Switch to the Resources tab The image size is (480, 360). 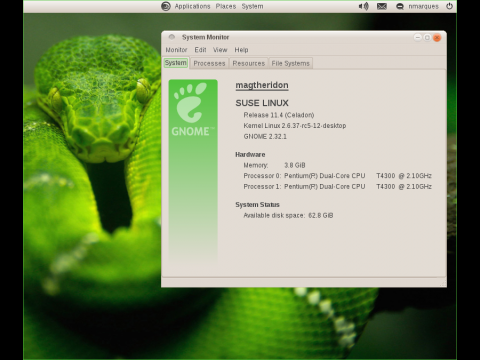pyautogui.click(x=249, y=63)
